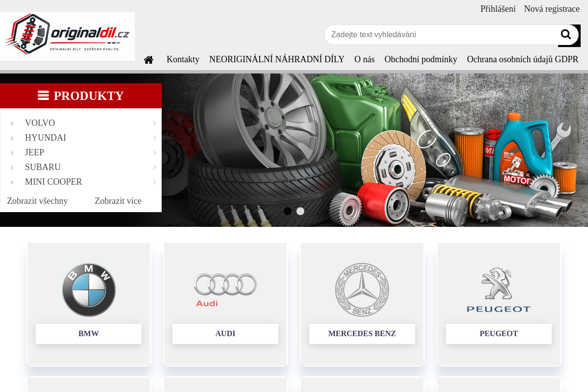Select JEEP in the product list
The image size is (588, 392).
(x=34, y=152)
